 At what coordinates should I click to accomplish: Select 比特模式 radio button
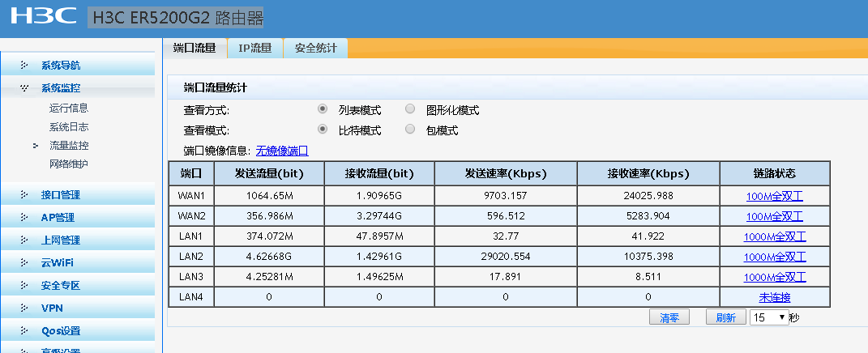tap(323, 130)
